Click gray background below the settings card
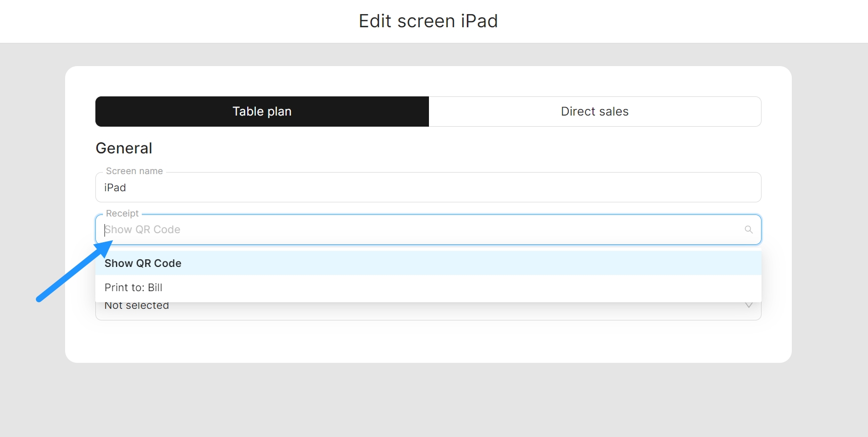Screen dimensions: 868x437 pos(428,399)
